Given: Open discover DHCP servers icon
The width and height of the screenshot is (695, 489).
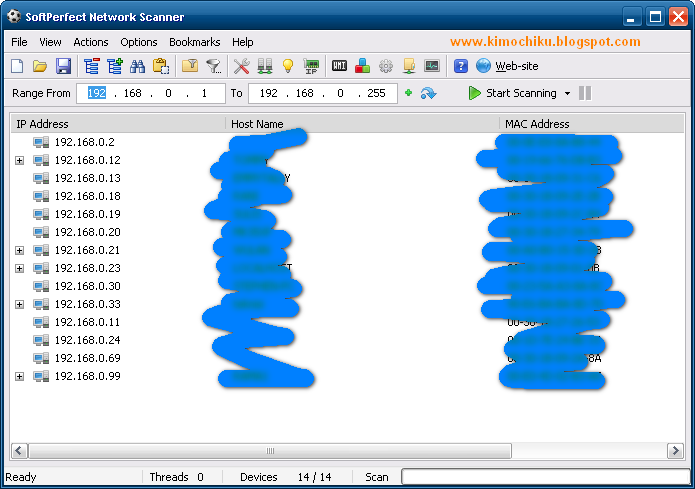Looking at the screenshot, I should 265,67.
